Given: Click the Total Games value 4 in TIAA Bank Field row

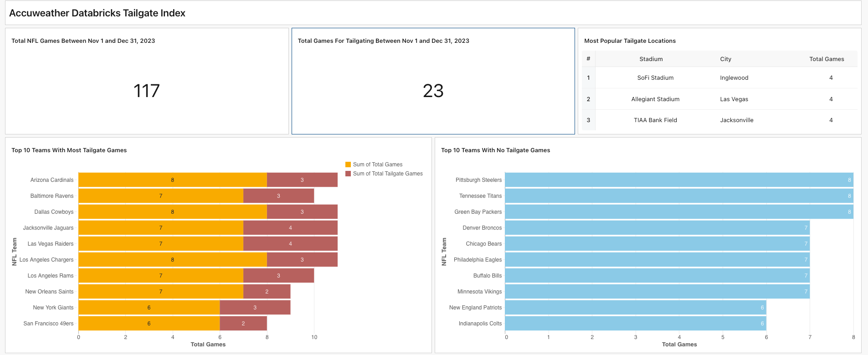Looking at the screenshot, I should coord(831,120).
